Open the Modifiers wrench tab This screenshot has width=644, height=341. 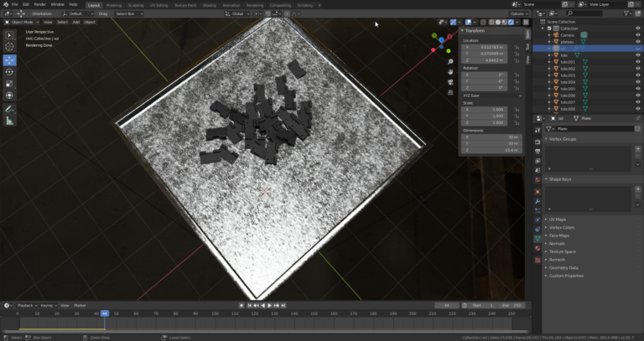(538, 201)
